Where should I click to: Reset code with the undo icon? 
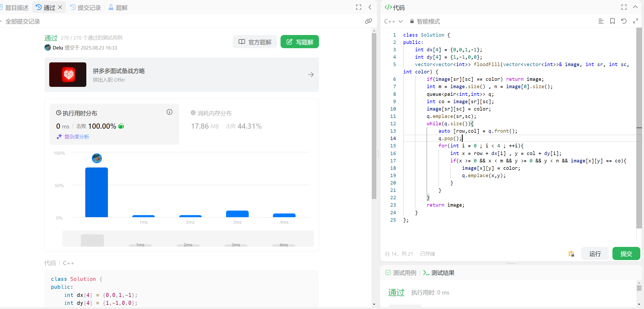[624, 21]
